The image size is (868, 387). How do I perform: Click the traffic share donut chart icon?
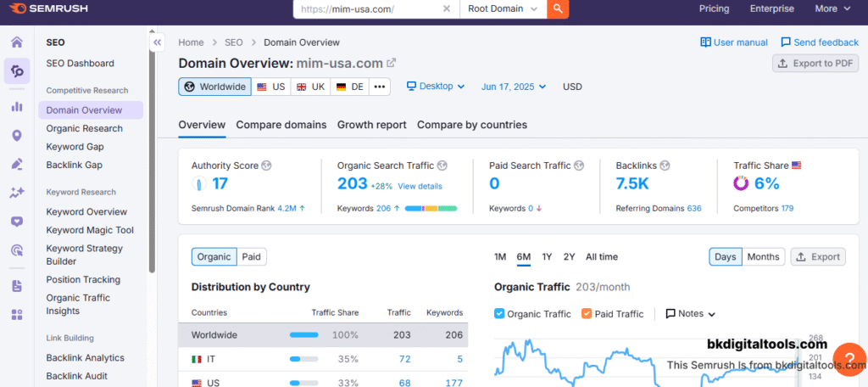pyautogui.click(x=741, y=183)
